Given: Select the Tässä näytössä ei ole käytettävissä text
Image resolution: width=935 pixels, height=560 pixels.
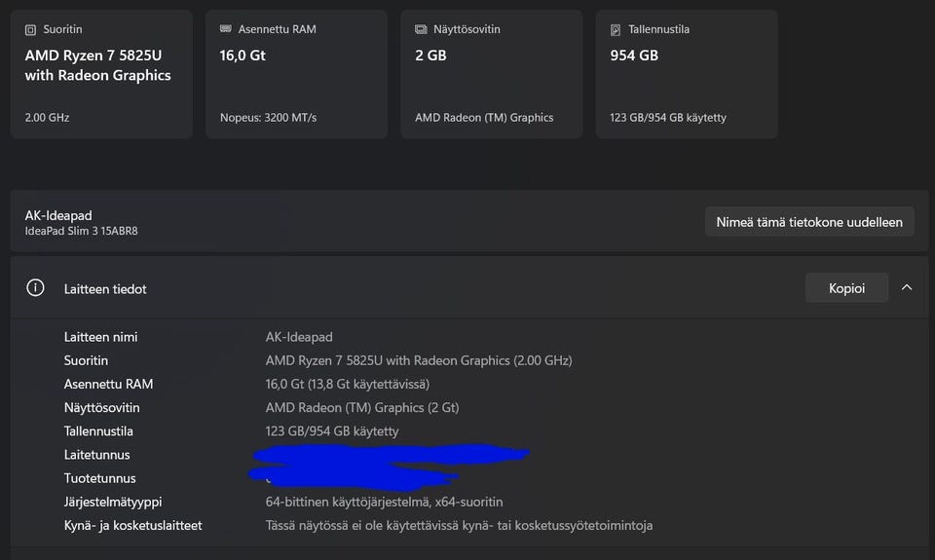Looking at the screenshot, I should [x=459, y=525].
